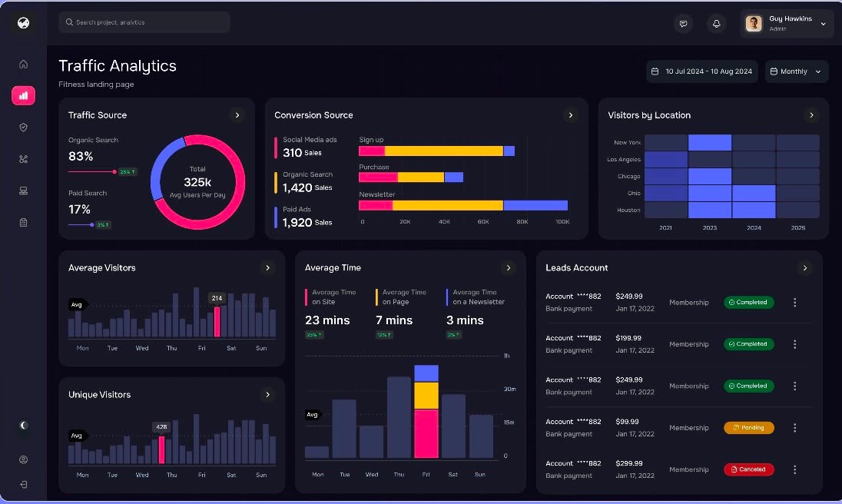The image size is (842, 504).
Task: Click the Canceled status badge
Action: coord(748,469)
